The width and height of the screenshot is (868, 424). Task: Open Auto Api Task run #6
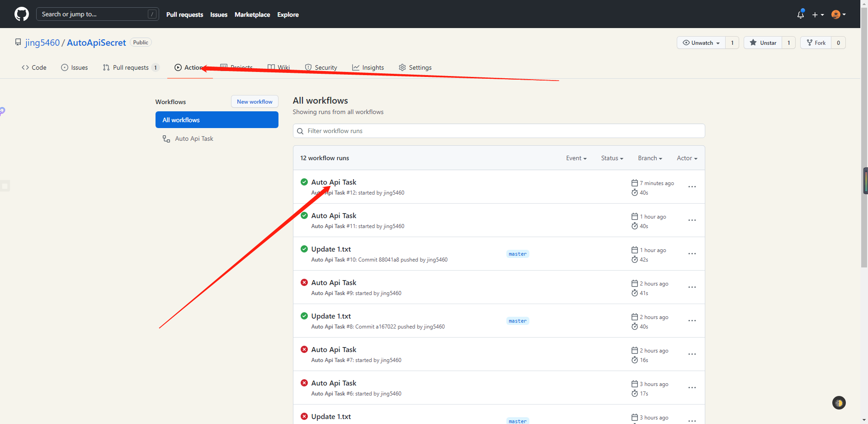pos(334,383)
